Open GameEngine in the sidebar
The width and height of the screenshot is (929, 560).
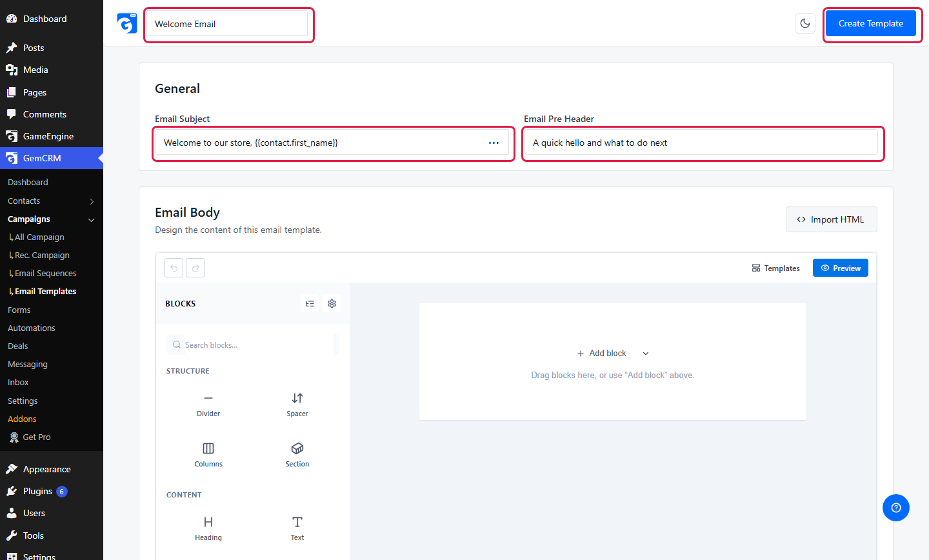tap(52, 136)
